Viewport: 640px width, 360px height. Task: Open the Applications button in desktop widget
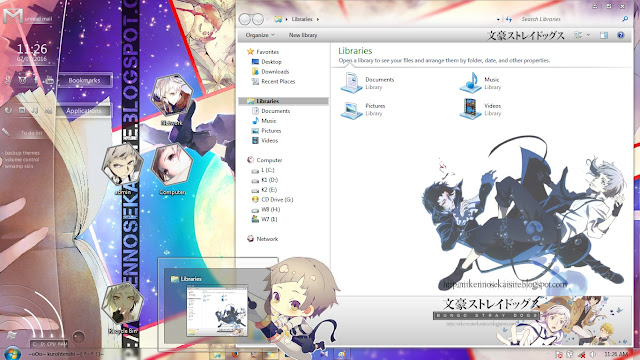point(83,111)
